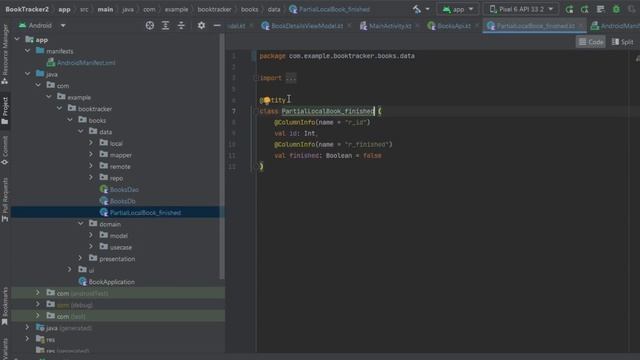Collapse the data package
The height and width of the screenshot is (360, 640).
click(x=81, y=132)
